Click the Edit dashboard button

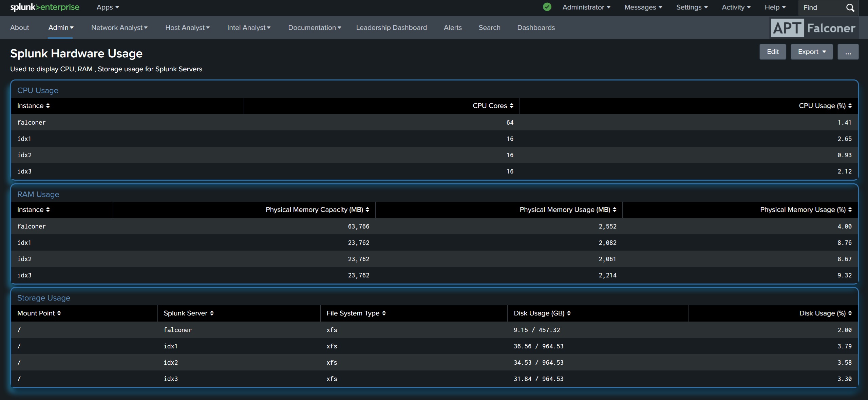[x=772, y=52]
